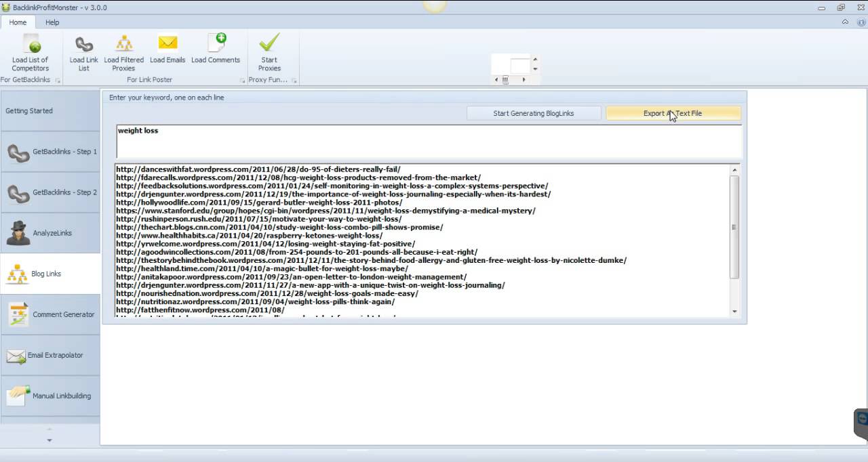Expand the Proxy Functions group launcher
Screen dimensions: 868x462
[x=294, y=81]
